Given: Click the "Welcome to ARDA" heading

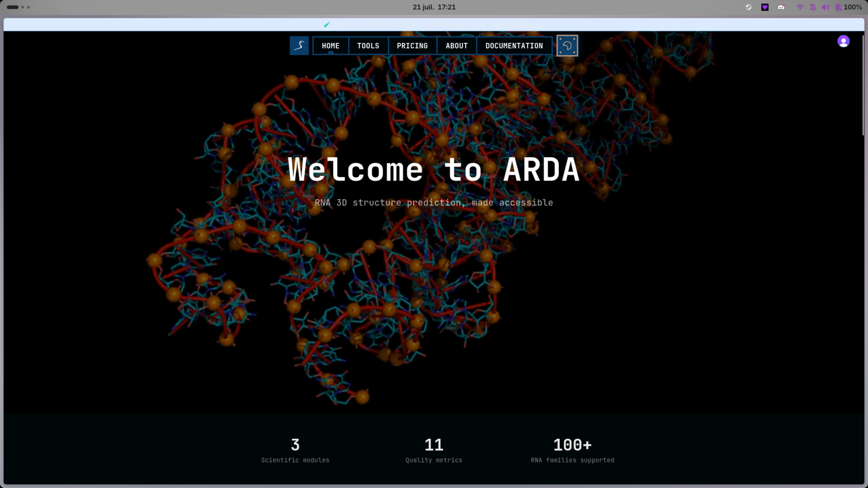Looking at the screenshot, I should click(433, 170).
